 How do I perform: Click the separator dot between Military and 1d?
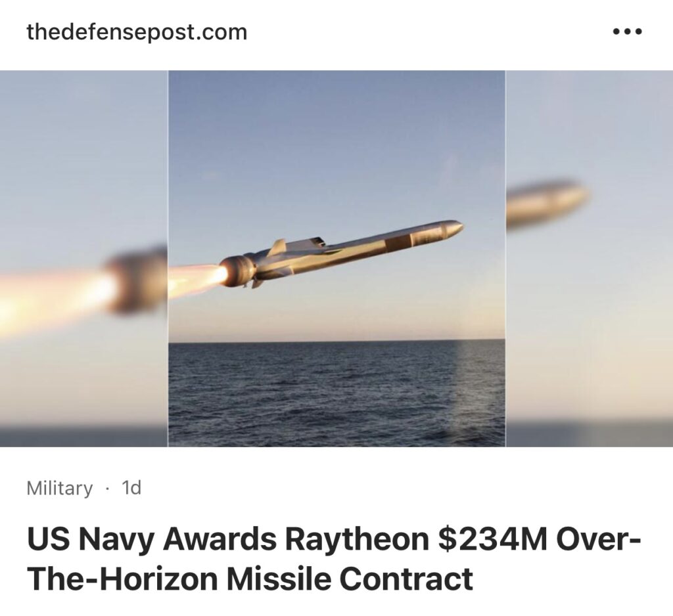(107, 488)
